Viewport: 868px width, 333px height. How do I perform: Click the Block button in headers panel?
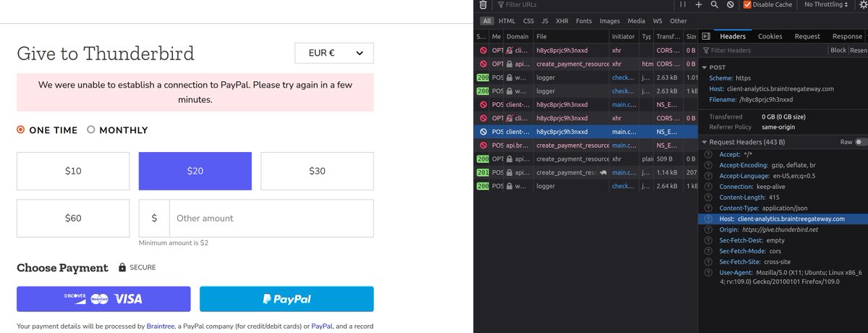point(838,51)
